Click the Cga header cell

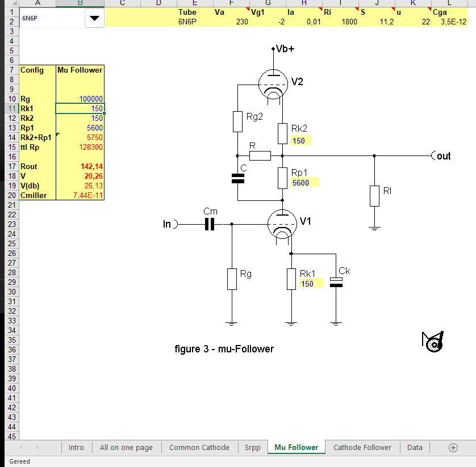(x=450, y=12)
